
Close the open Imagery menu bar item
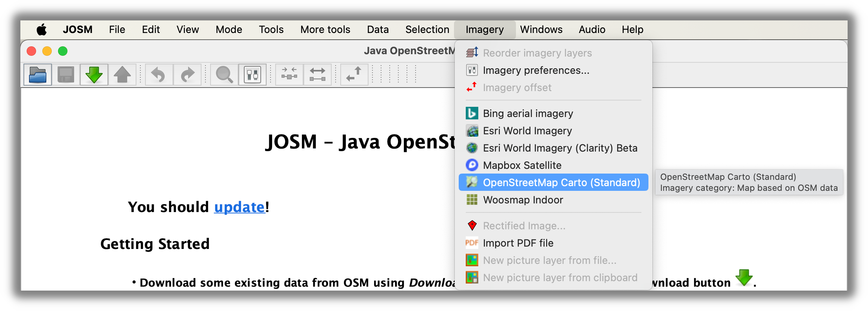click(485, 29)
